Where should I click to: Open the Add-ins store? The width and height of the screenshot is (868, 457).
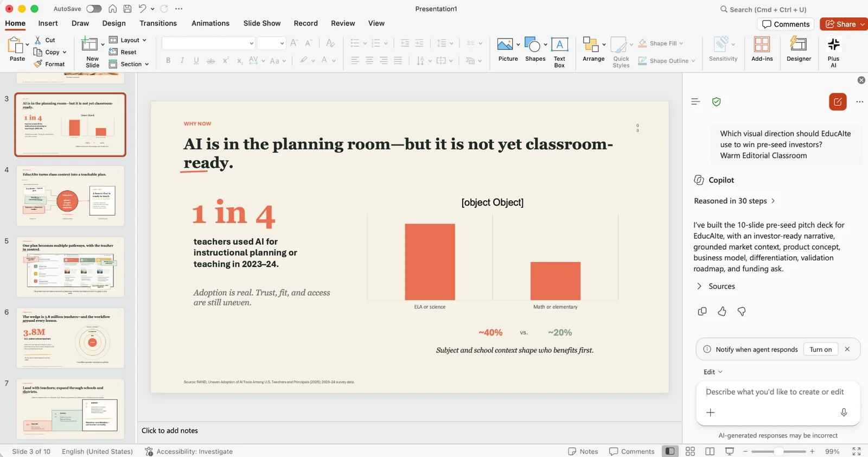(x=762, y=49)
